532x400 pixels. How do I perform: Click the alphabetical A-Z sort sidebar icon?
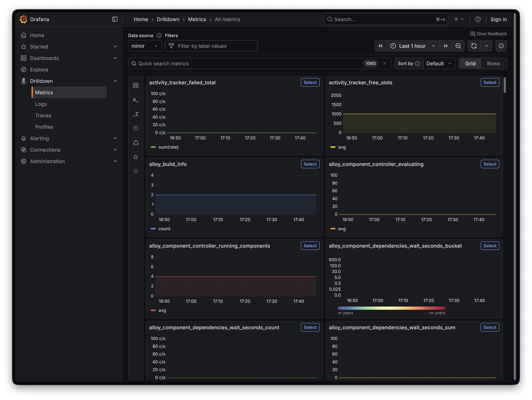[136, 100]
